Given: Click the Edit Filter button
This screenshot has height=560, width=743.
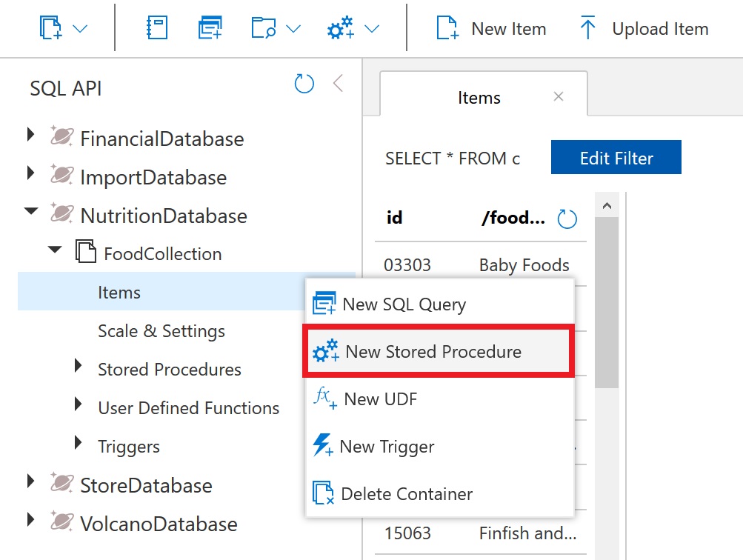Looking at the screenshot, I should [x=616, y=157].
